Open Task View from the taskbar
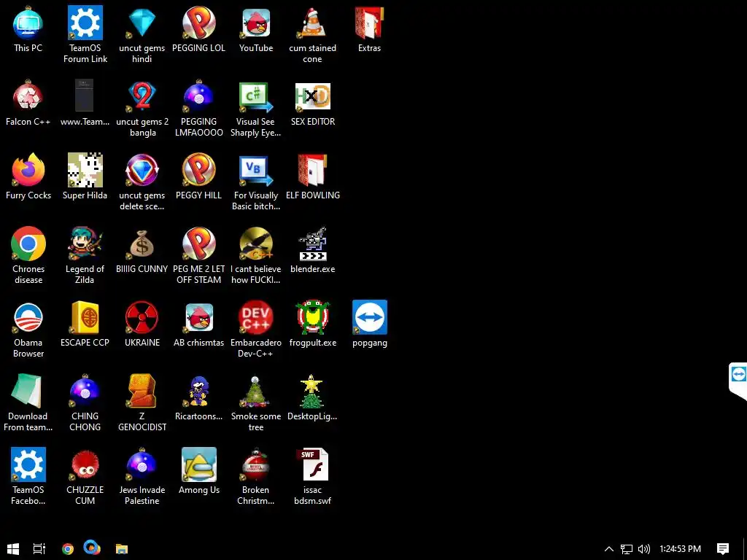This screenshot has height=560, width=747. (x=39, y=548)
